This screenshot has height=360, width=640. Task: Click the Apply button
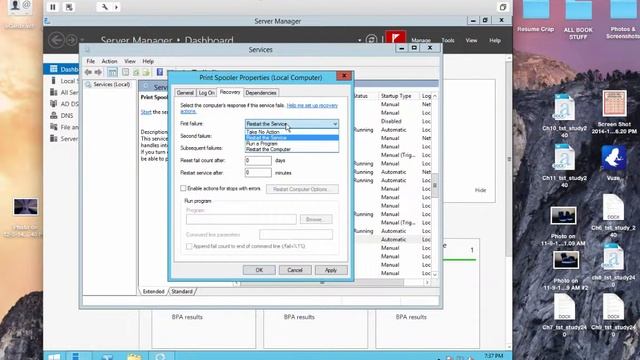pos(331,270)
